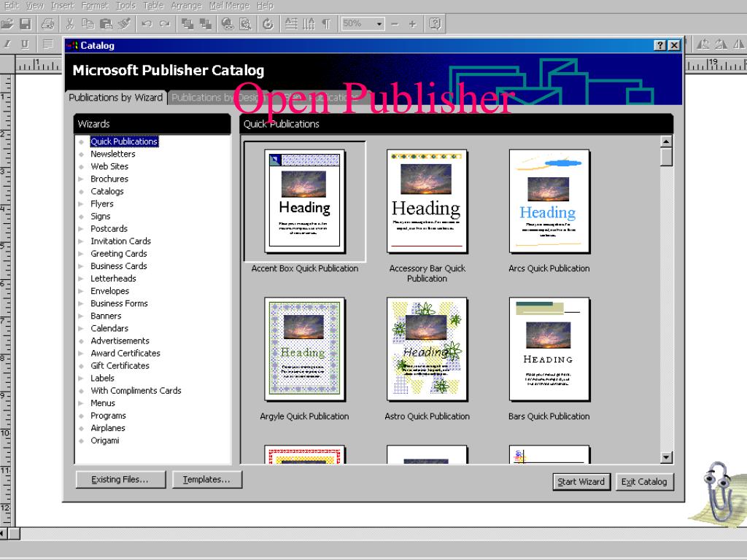Click the Exit Catalog button
Image resolution: width=747 pixels, height=560 pixels.
(644, 482)
